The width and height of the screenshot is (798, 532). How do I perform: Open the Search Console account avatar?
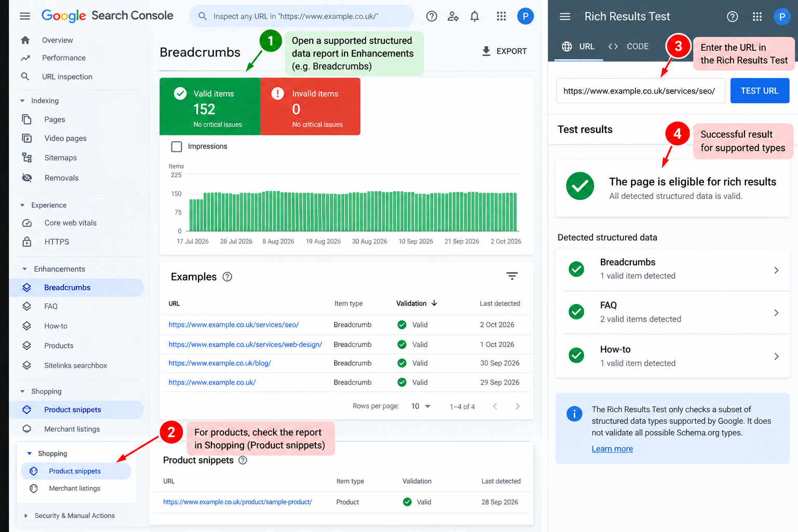[525, 16]
